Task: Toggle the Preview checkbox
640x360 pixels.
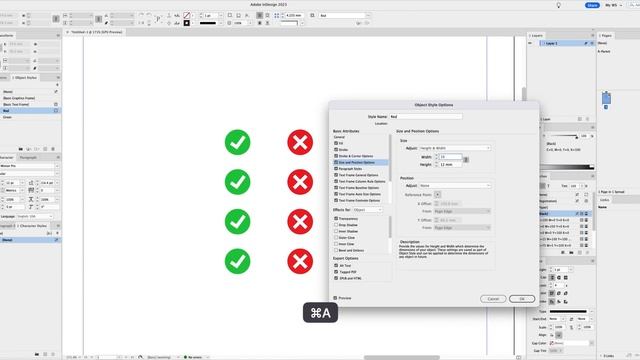Action: (336, 298)
